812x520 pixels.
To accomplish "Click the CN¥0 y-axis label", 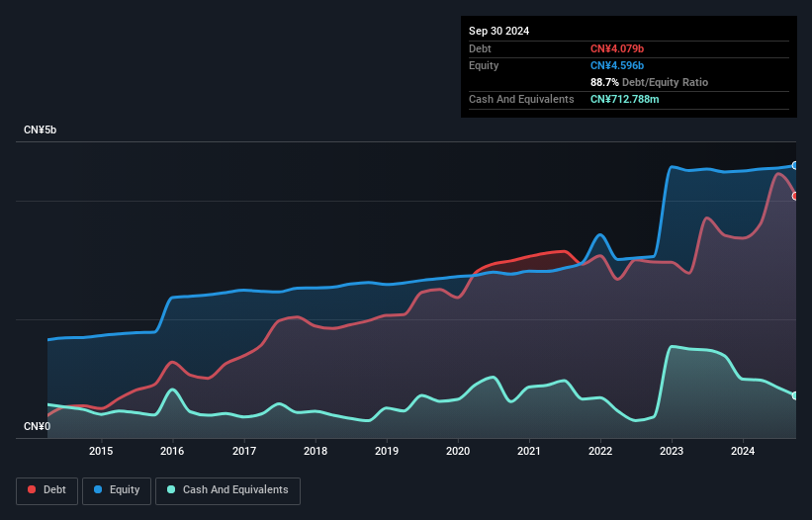I will pos(38,426).
